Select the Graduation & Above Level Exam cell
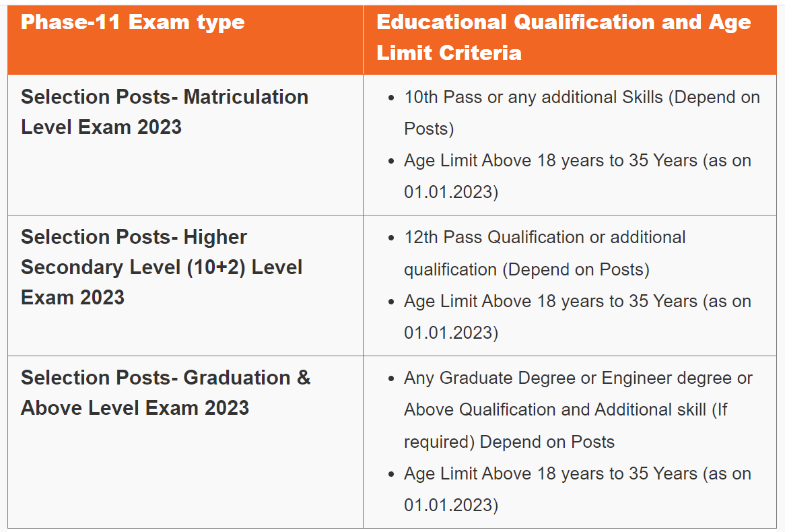 pos(166,393)
